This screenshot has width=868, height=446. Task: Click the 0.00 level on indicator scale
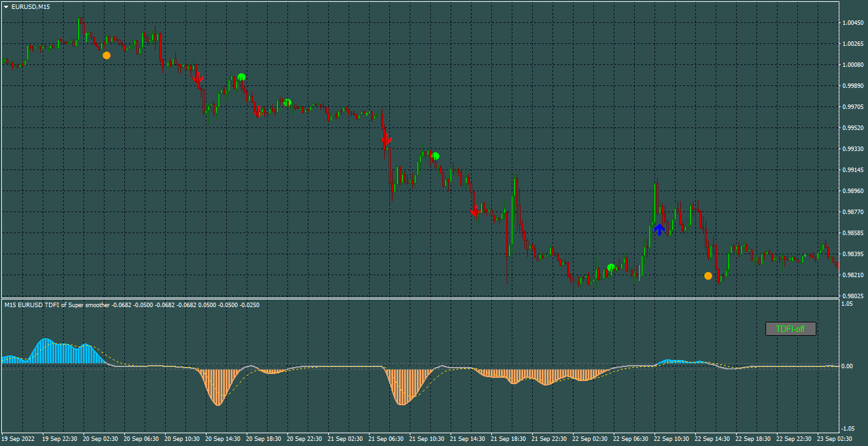click(x=848, y=366)
